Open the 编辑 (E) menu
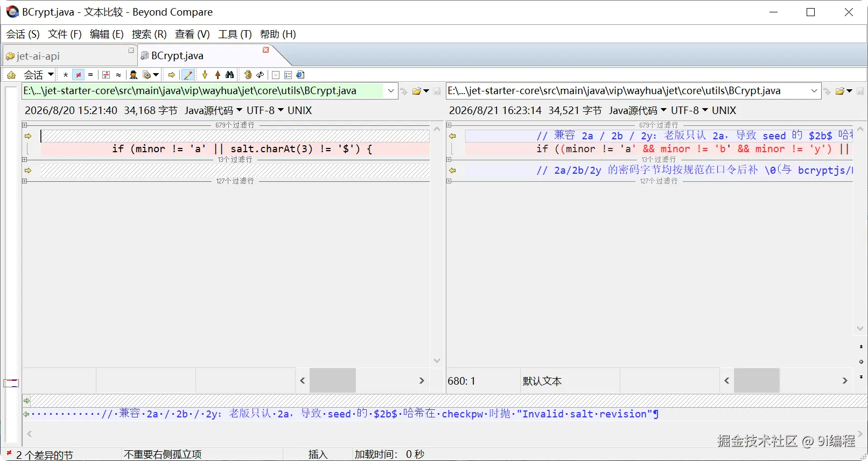 tap(107, 34)
